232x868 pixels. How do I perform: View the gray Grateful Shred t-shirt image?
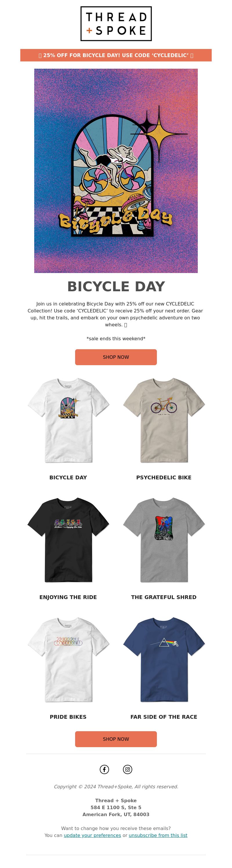click(x=164, y=540)
